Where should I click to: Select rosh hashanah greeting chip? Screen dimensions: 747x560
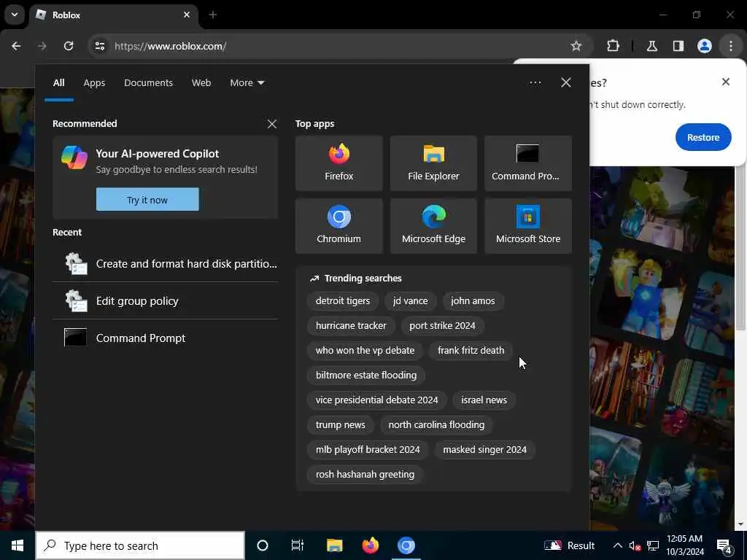click(x=365, y=474)
